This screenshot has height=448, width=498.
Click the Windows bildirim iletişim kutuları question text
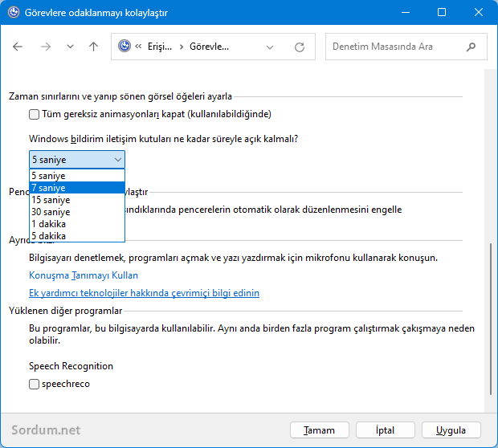coord(164,139)
